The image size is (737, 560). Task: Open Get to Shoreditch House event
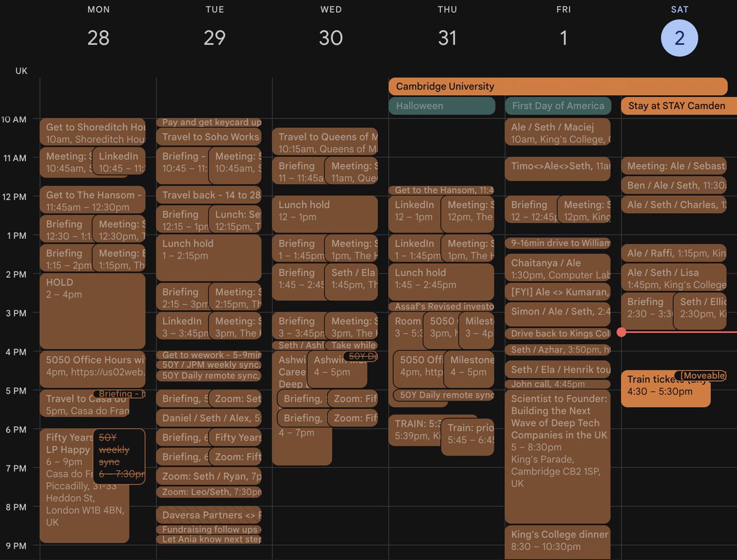tap(92, 132)
